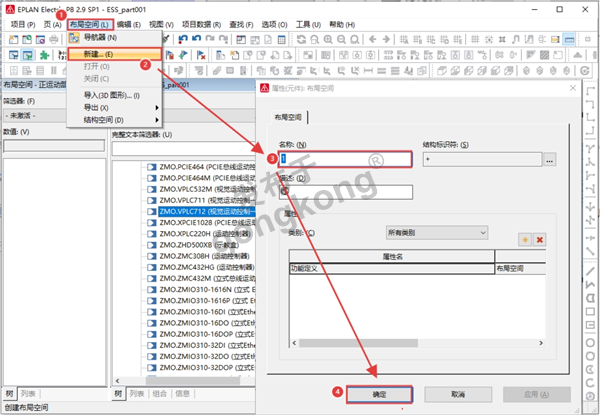Click the green puzzle piece icon
600x415 pixels.
click(44, 55)
